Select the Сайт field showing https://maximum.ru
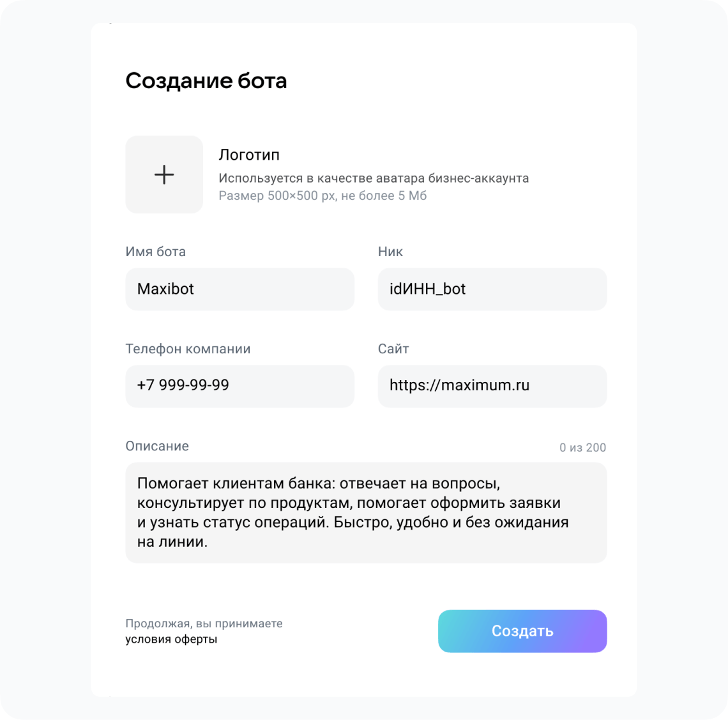The image size is (728, 720). coord(492,386)
